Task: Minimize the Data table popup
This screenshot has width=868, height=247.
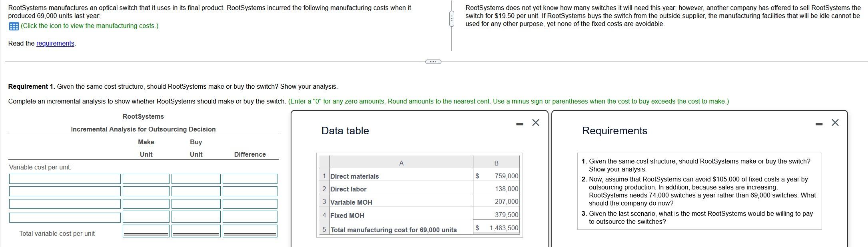Action: [519, 124]
